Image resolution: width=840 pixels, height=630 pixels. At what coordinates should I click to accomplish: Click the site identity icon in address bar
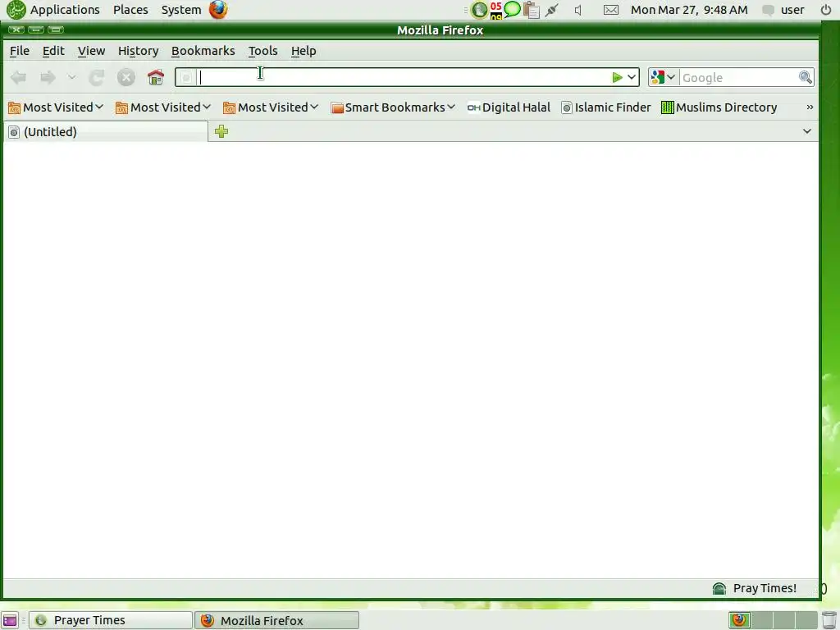coord(186,78)
